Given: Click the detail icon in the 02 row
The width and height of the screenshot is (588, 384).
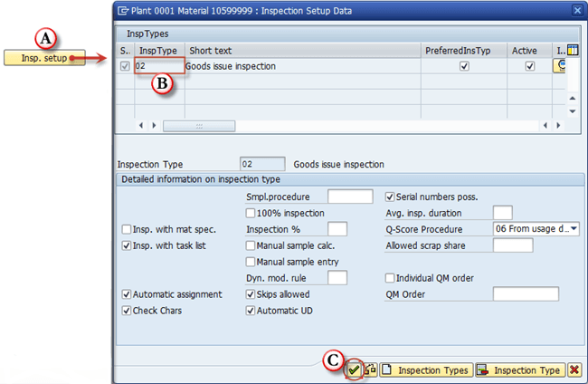Looking at the screenshot, I should pyautogui.click(x=560, y=66).
